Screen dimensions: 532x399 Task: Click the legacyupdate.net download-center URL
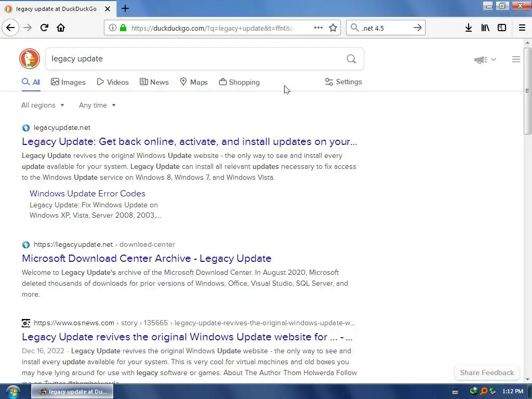tap(104, 245)
